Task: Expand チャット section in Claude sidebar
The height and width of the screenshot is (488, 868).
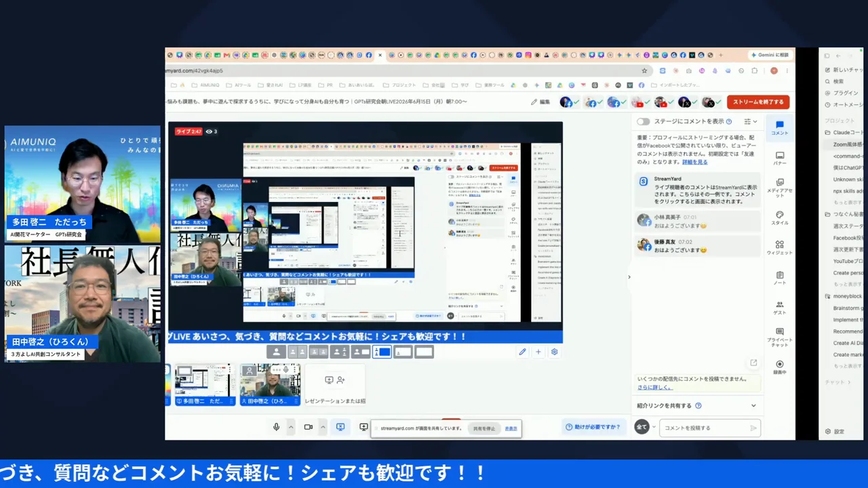Action: (x=837, y=382)
